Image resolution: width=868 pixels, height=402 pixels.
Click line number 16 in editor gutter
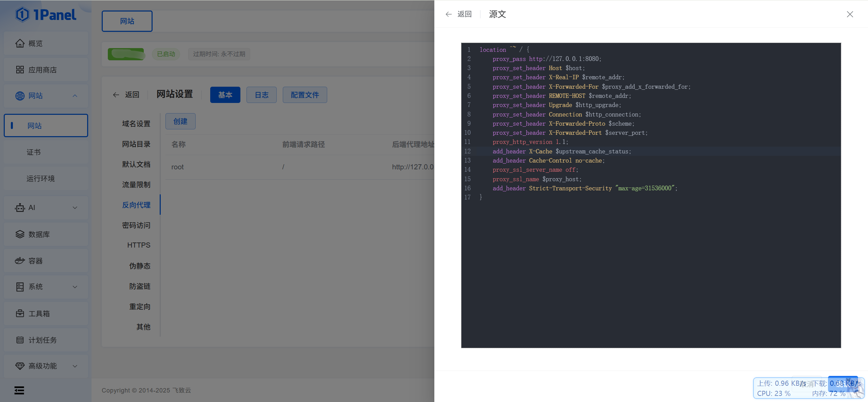468,188
